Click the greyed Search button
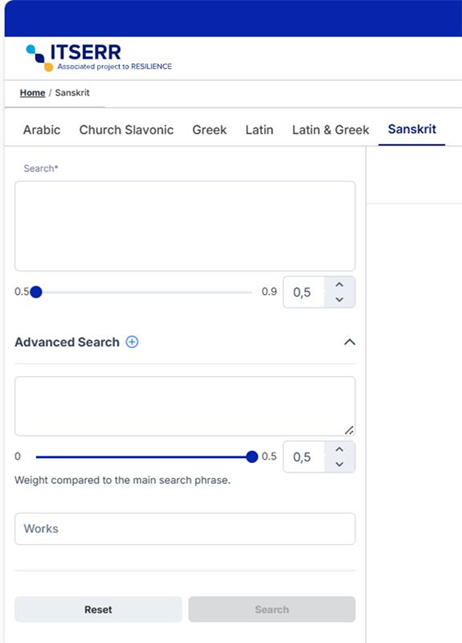Screen dimensions: 462x643 coord(272,609)
